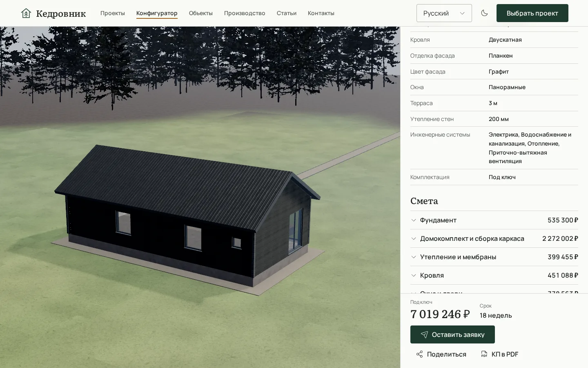Expand the Фундамент estimate row
Image resolution: width=588 pixels, height=368 pixels.
pos(494,220)
